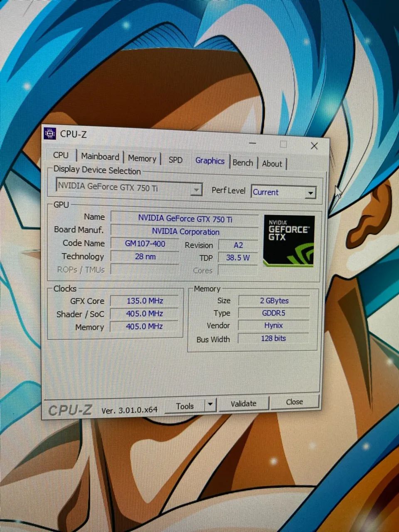399x532 pixels.
Task: Click the memory Type GDDR5 value
Action: (274, 313)
